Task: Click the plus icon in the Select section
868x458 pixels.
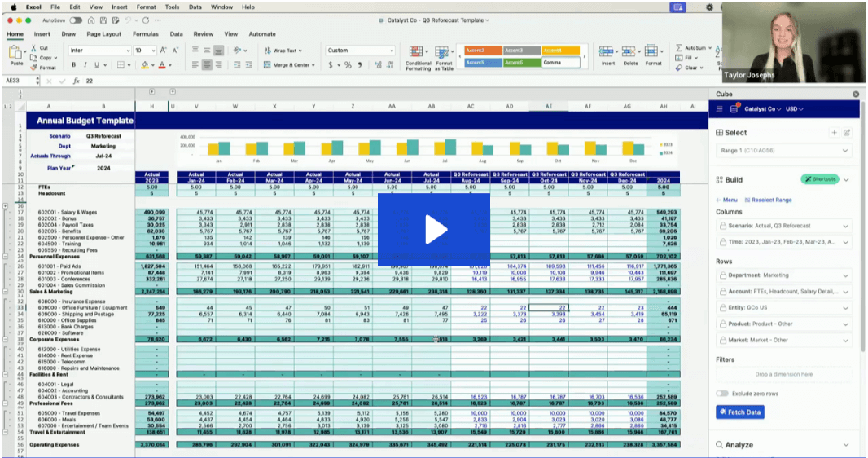Action: tap(834, 132)
